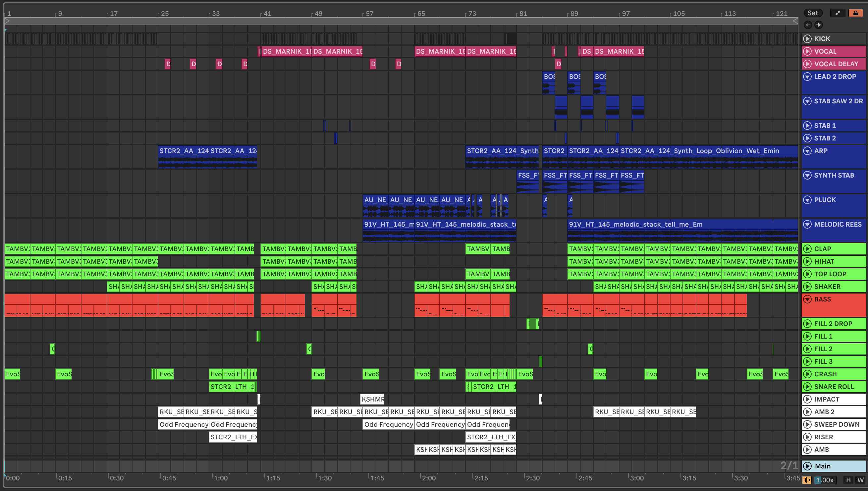Collapse the BASS track
The height and width of the screenshot is (491, 868).
807,299
